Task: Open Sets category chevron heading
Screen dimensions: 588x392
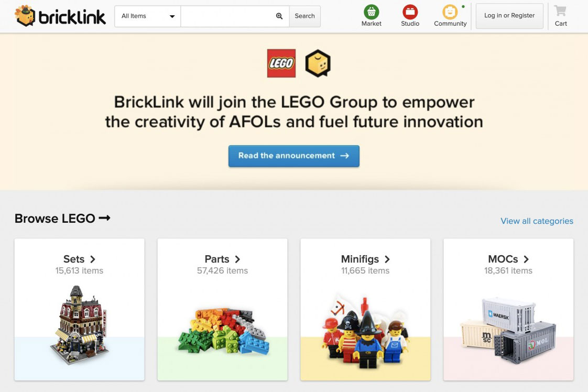Action: coord(79,259)
